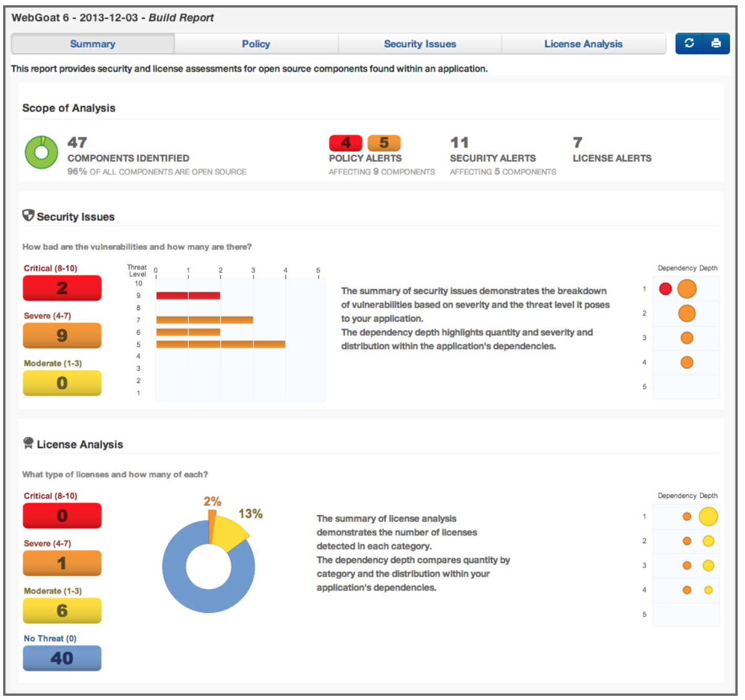Click the red bar at threat level 9
This screenshot has width=745, height=700.
(x=188, y=295)
